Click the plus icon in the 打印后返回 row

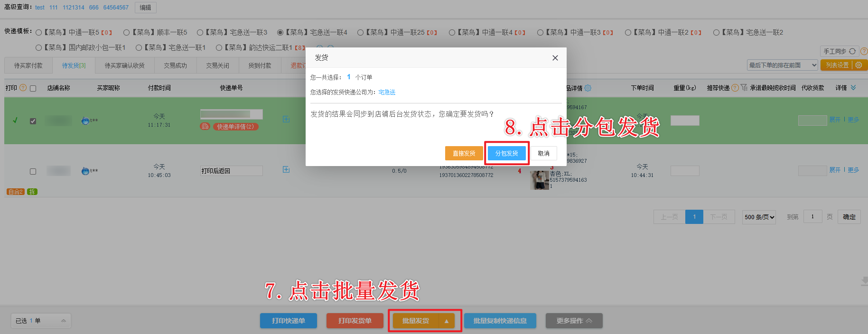pyautogui.click(x=286, y=169)
